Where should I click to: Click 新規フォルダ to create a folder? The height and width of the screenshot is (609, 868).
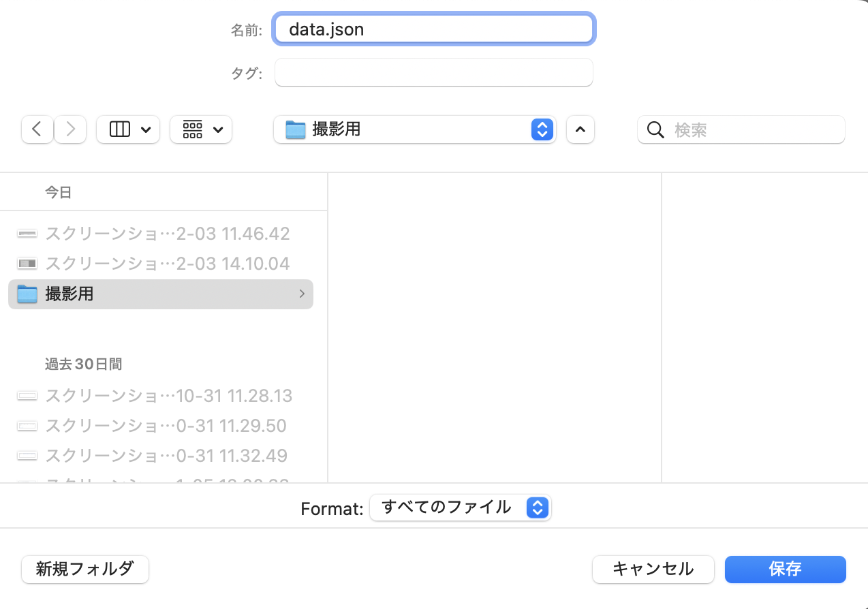pos(84,569)
